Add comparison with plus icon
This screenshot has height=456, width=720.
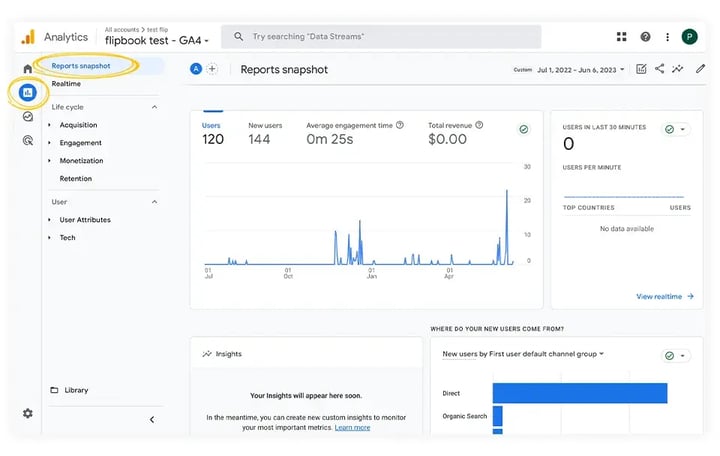[212, 69]
